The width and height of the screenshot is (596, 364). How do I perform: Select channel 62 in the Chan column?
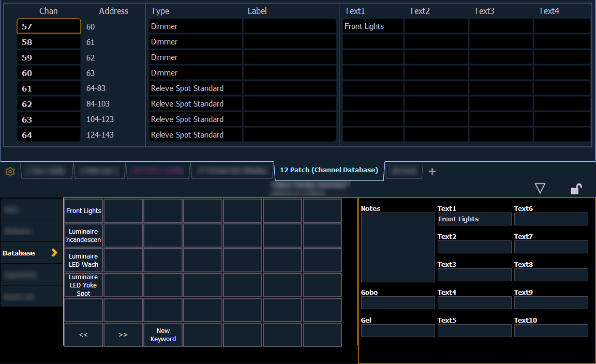(x=49, y=104)
